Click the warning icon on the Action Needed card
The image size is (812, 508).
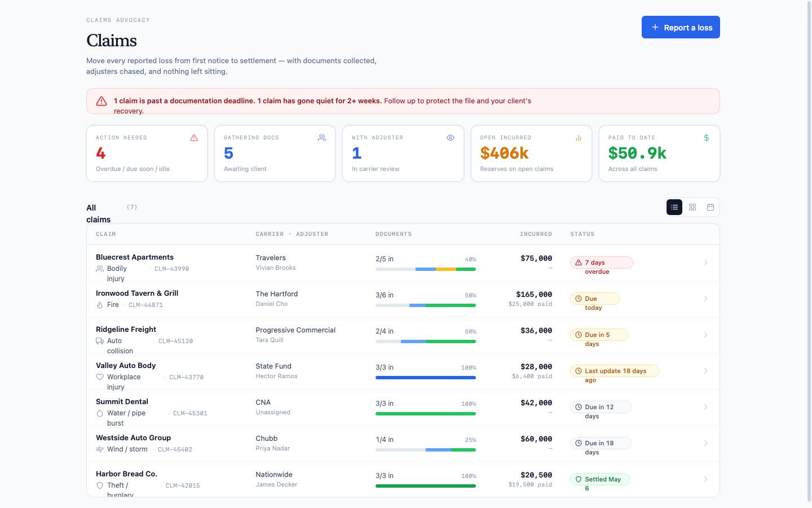point(194,138)
